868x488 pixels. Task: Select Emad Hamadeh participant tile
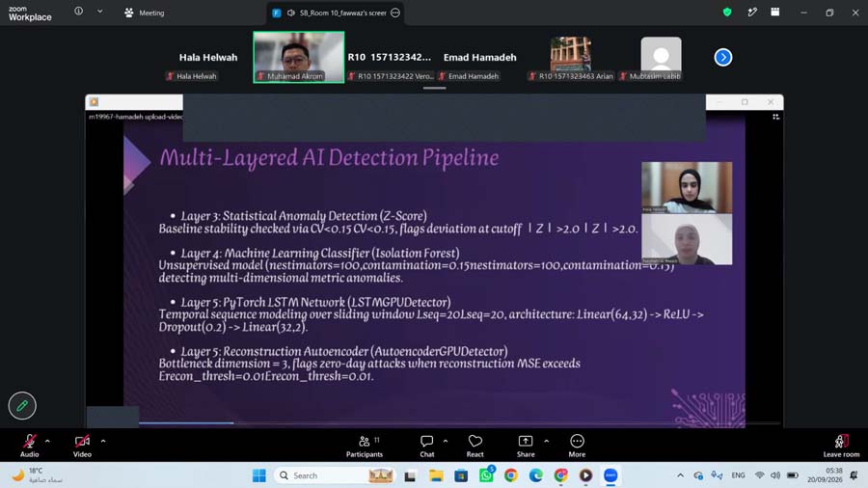click(480, 57)
